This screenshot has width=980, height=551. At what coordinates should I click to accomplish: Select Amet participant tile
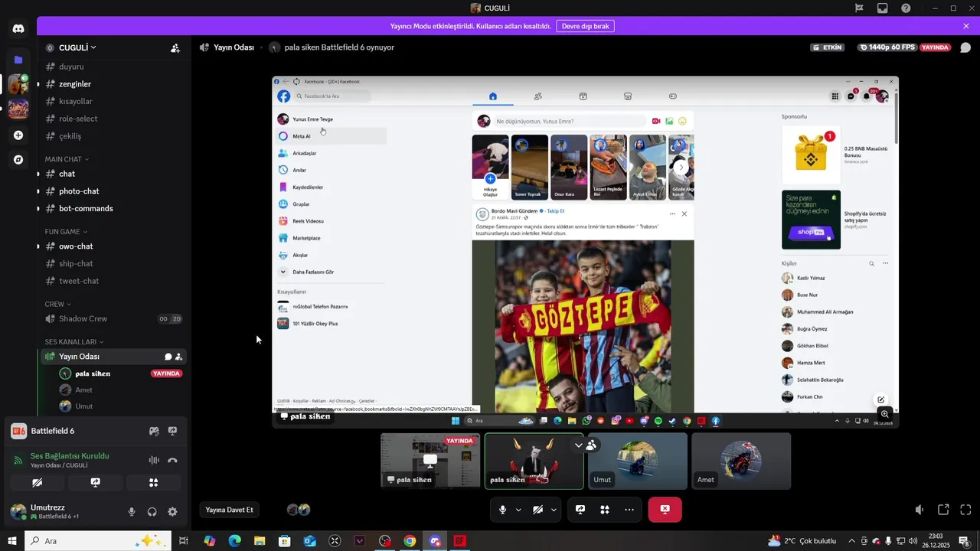741,461
